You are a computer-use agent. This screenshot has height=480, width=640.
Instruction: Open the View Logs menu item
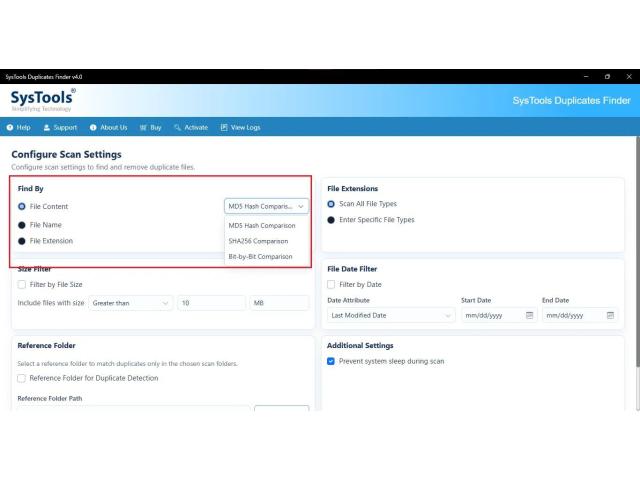pos(240,127)
